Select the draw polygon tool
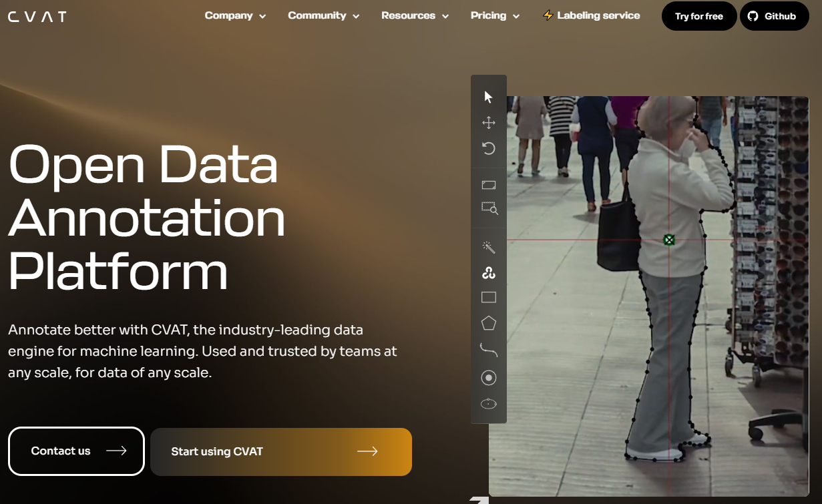Viewport: 822px width, 504px height. pos(489,323)
